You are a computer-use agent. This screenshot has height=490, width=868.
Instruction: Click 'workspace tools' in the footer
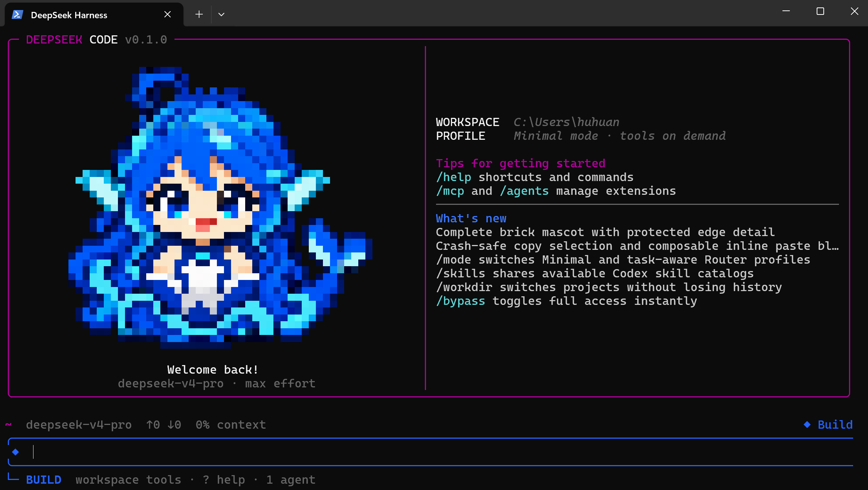point(128,480)
